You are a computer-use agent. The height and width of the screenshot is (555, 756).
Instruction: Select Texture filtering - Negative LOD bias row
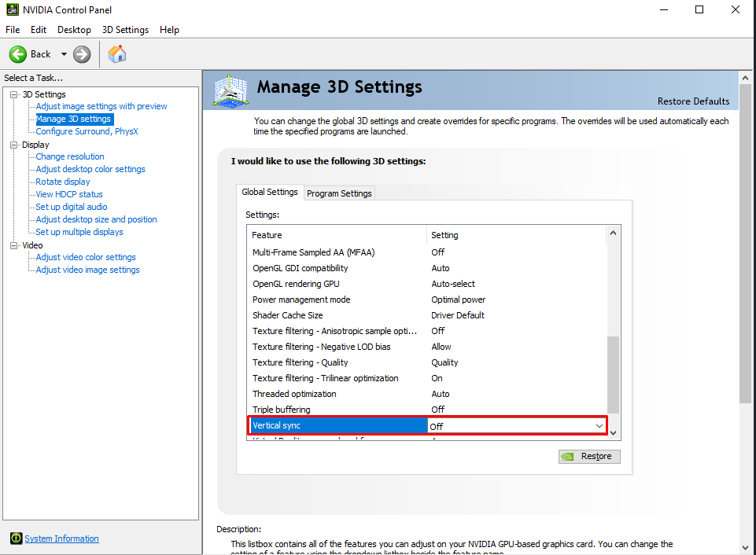[426, 347]
